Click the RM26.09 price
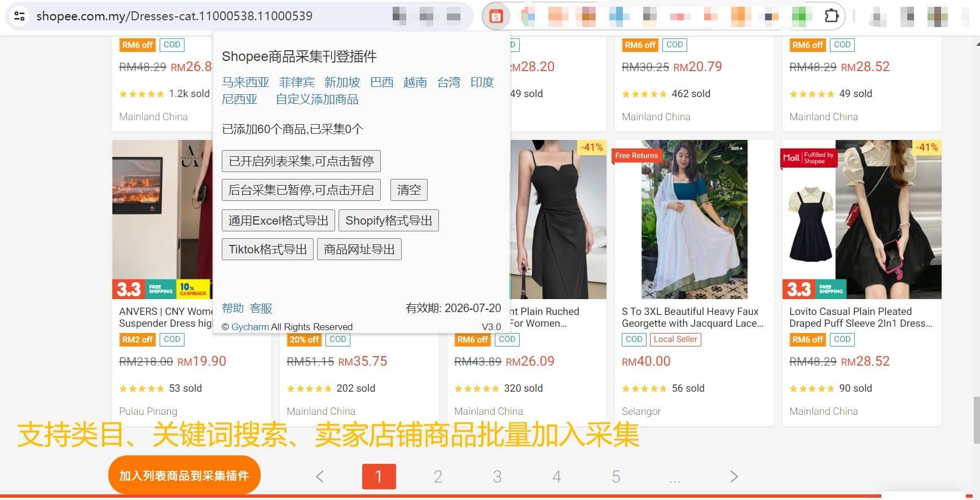980x500 pixels. [x=530, y=361]
